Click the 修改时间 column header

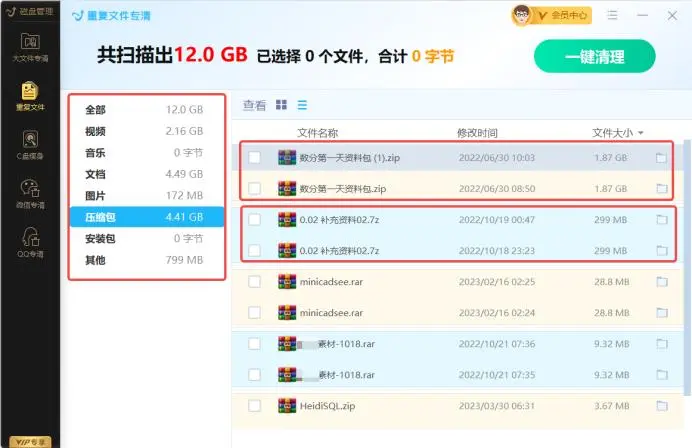[x=477, y=132]
